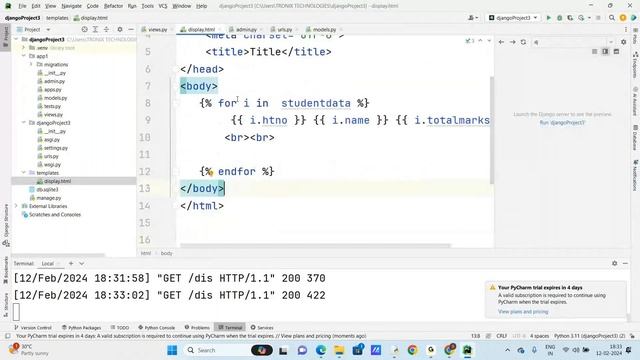Viewport: 640px width, 360px height.
Task: Open Version Control tool window
Action: pos(33,327)
